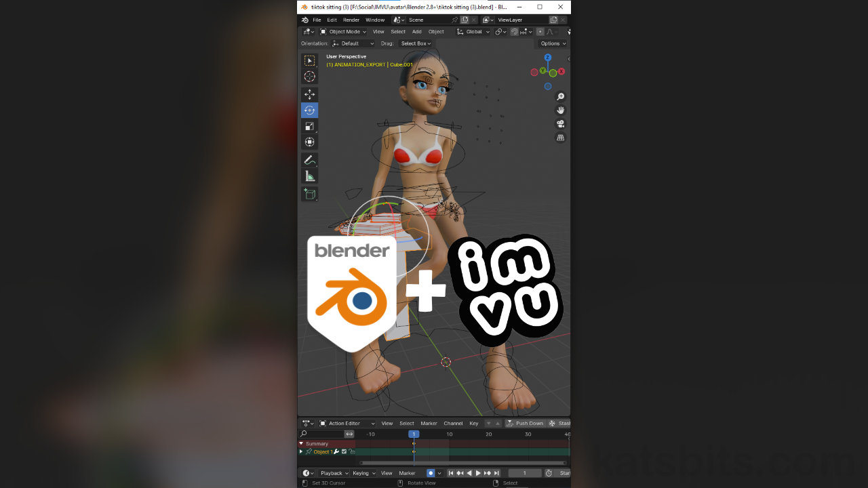Select the Select Box tool
Viewport: 868px width, 488px height.
pos(309,61)
